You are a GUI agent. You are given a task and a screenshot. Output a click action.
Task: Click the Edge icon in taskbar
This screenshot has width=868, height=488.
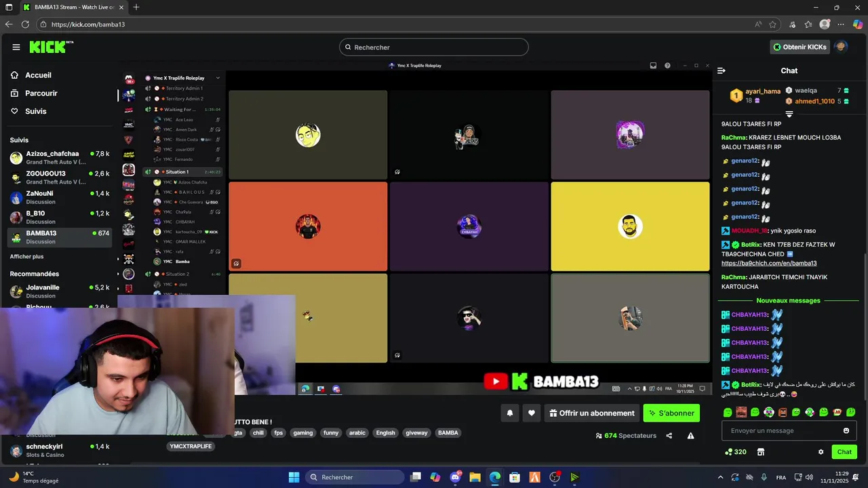pyautogui.click(x=495, y=477)
